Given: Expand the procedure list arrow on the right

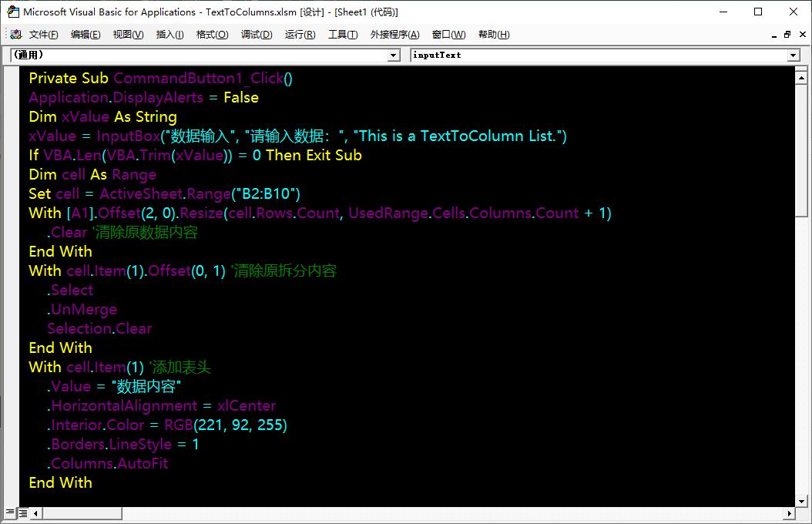Looking at the screenshot, I should (793, 55).
